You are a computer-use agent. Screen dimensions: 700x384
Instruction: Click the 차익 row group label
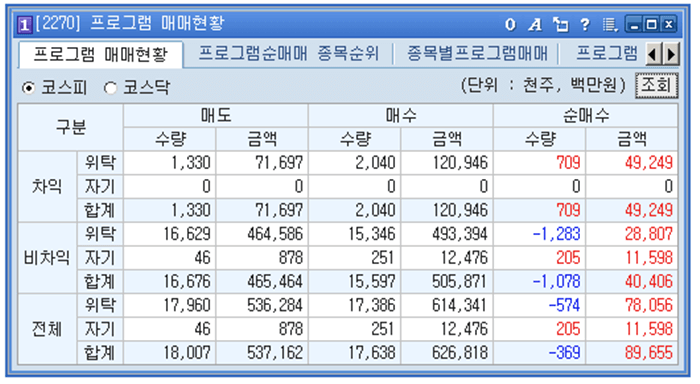click(47, 186)
